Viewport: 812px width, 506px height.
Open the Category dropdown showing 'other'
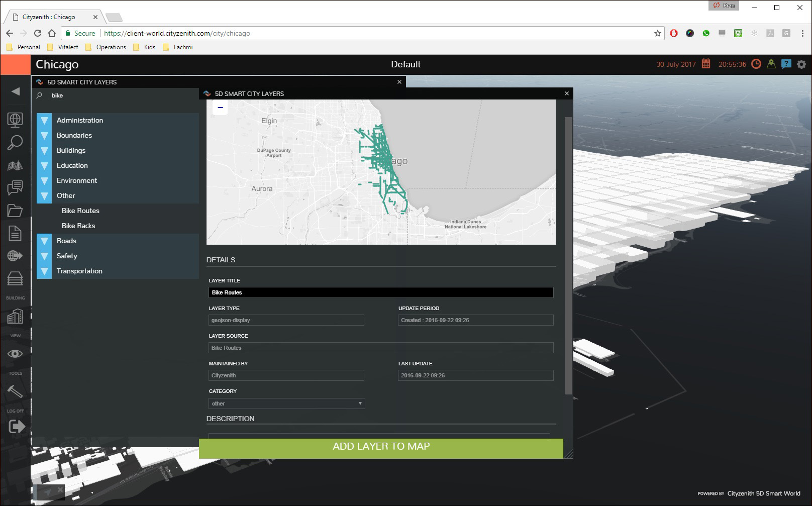286,403
